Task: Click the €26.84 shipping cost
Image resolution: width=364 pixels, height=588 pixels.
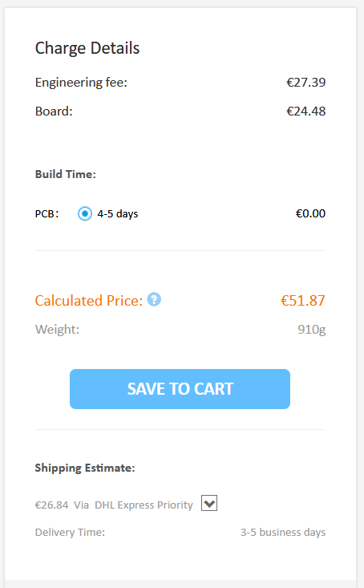Action: [x=52, y=505]
